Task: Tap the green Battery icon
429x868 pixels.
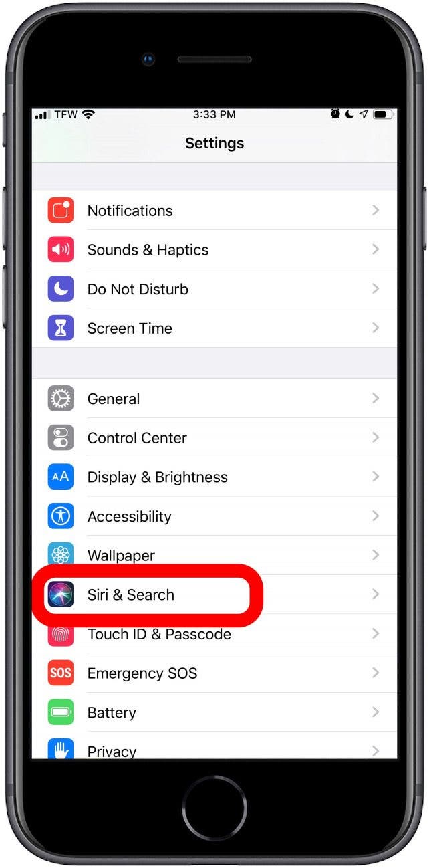Action: pos(61,712)
